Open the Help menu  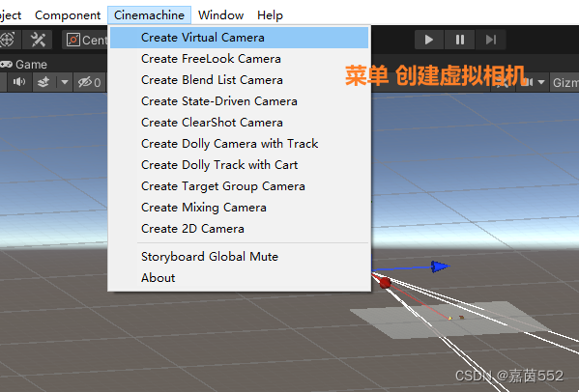270,15
